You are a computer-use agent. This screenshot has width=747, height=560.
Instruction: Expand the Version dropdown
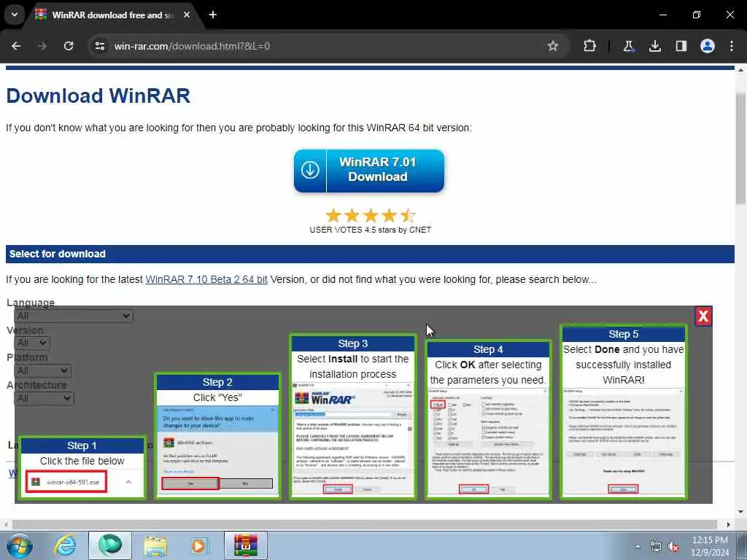tap(31, 343)
